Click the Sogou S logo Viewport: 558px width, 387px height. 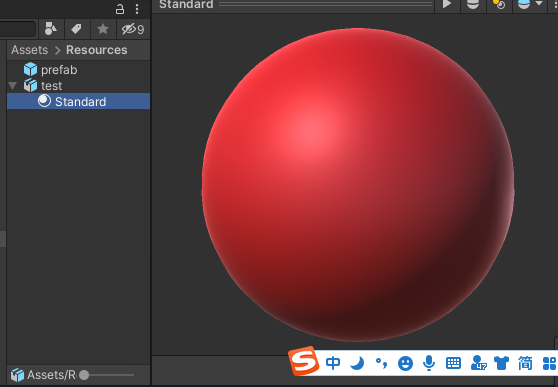pos(304,361)
